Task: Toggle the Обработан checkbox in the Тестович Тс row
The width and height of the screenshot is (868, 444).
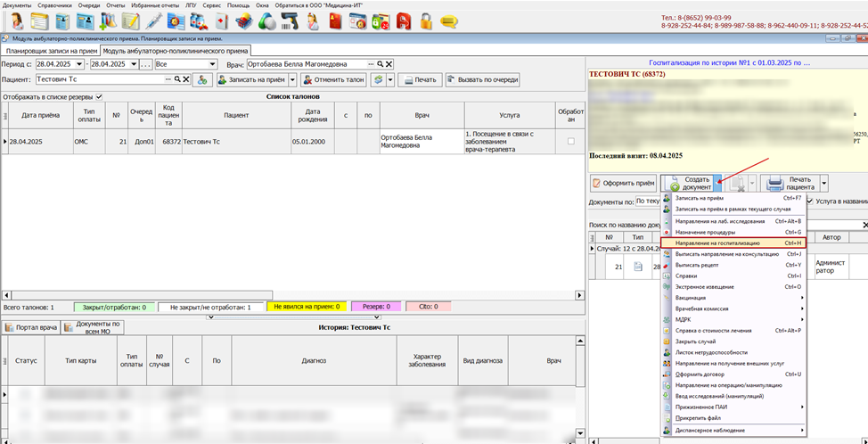Action: (x=570, y=141)
